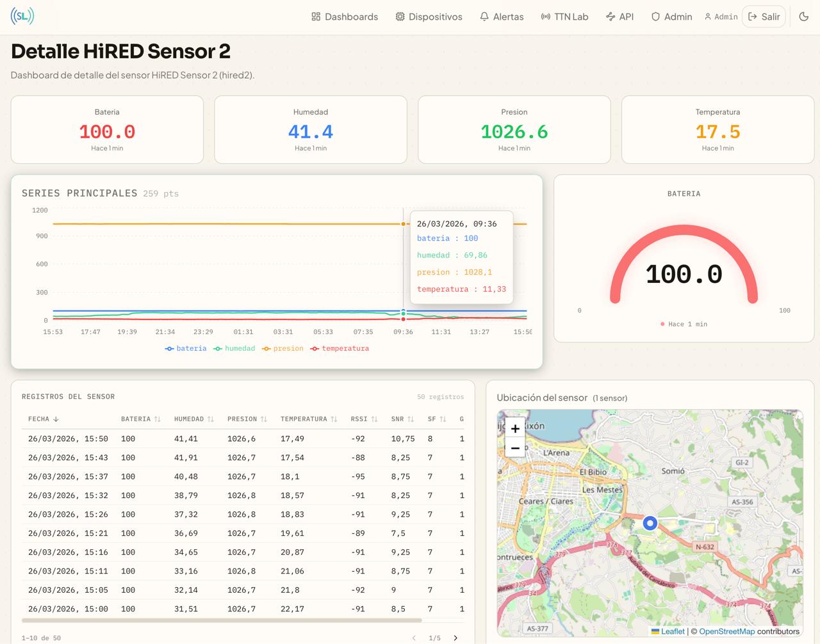Viewport: 820px width, 644px height.
Task: Zoom out on the sensor map
Action: pyautogui.click(x=515, y=448)
